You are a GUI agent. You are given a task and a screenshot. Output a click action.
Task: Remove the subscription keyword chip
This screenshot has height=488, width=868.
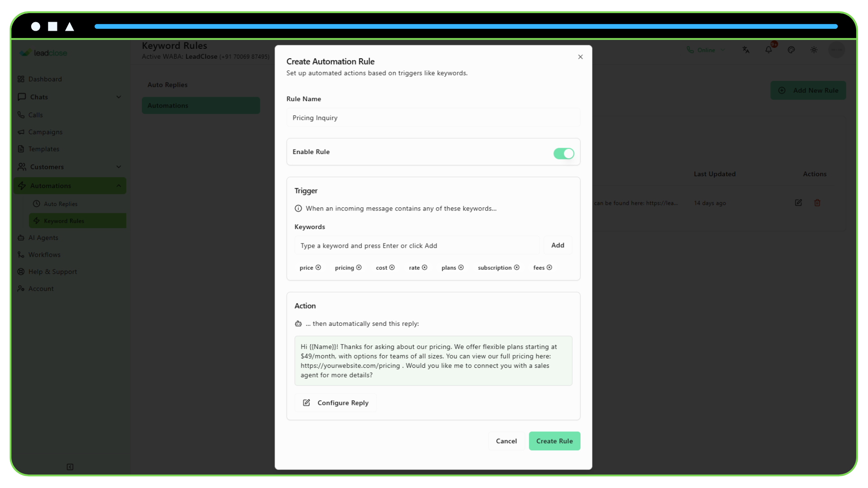tap(517, 267)
